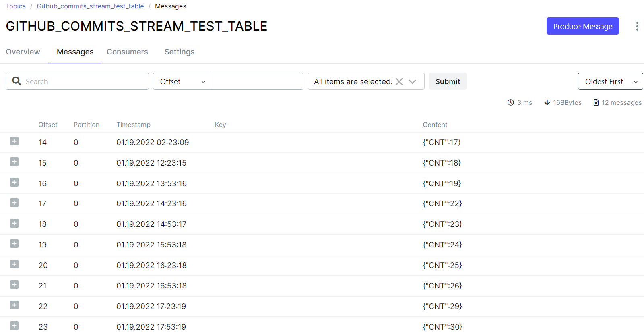Viewport: 644px width, 332px height.
Task: Click the download arrow icon beside 168Bytes
Action: (547, 102)
